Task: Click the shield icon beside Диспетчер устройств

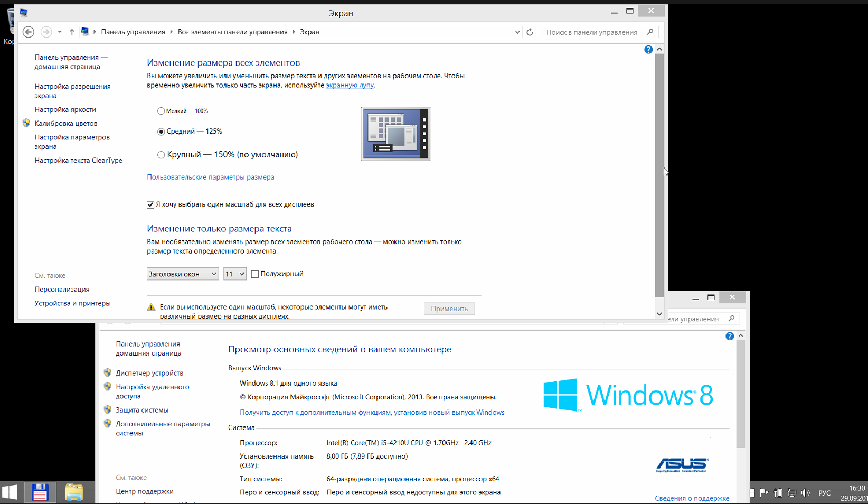Action: tap(108, 372)
